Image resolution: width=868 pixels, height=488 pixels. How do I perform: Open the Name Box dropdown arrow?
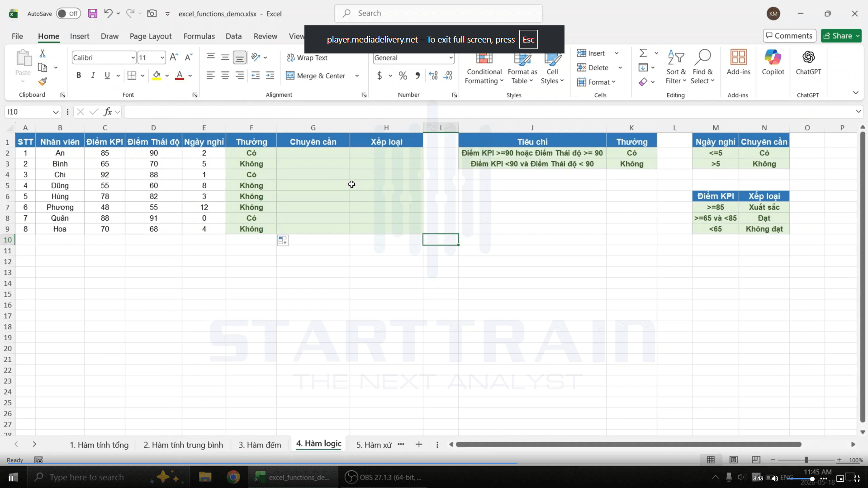(x=55, y=112)
